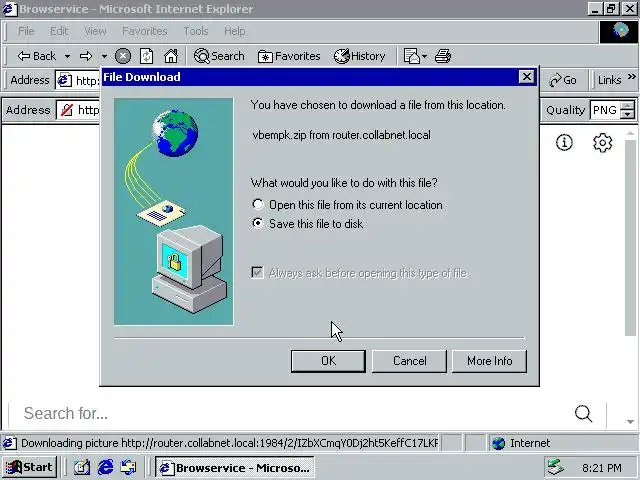This screenshot has height=480, width=640.
Task: Expand the Mail icon dropdown arrow
Action: click(x=424, y=56)
